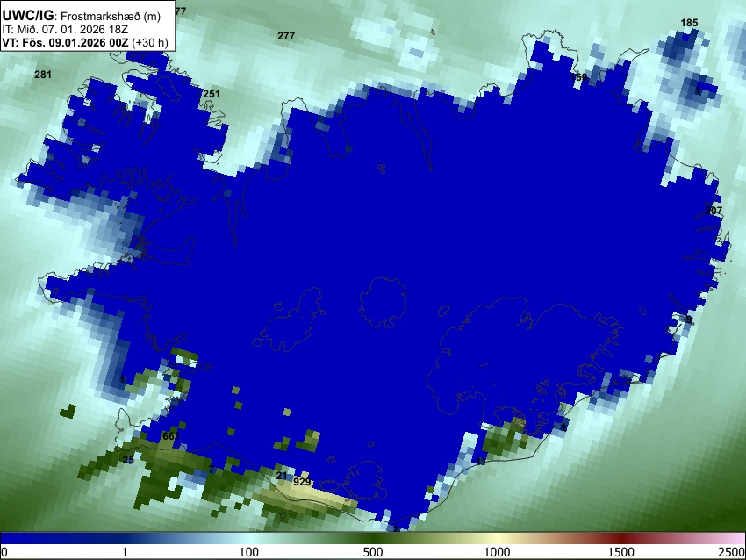This screenshot has height=560, width=746.
Task: Click the 1500 label on the color scale
Action: pos(621,552)
